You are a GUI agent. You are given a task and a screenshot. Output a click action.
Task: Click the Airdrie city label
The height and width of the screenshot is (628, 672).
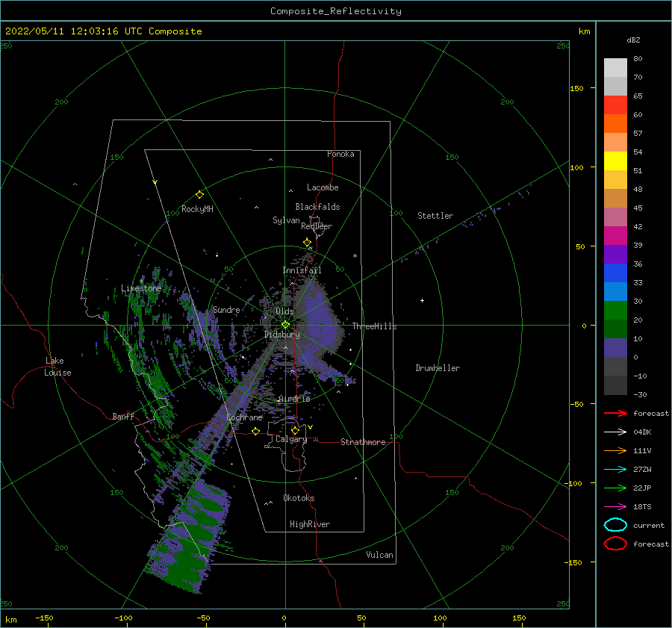point(294,399)
